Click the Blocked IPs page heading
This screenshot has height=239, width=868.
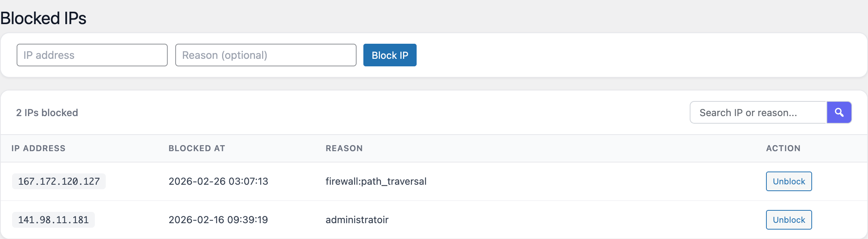43,18
